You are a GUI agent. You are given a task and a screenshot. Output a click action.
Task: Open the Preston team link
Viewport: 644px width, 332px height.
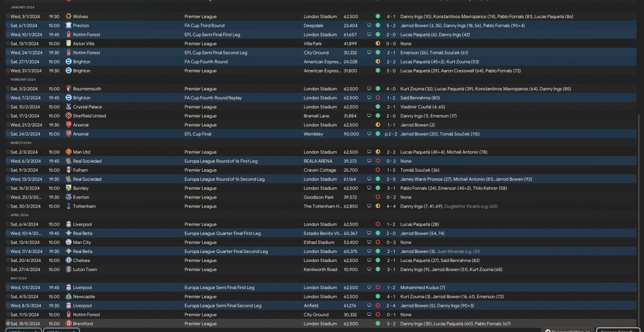point(81,26)
